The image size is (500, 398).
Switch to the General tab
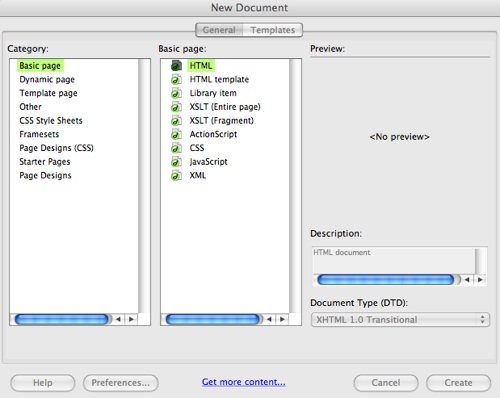point(219,30)
